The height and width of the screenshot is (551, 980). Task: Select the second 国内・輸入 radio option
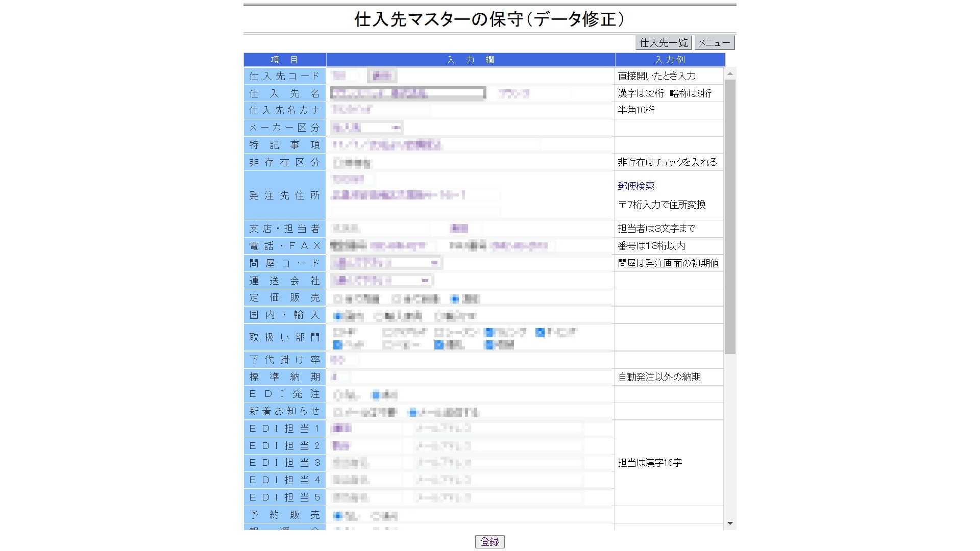[378, 316]
